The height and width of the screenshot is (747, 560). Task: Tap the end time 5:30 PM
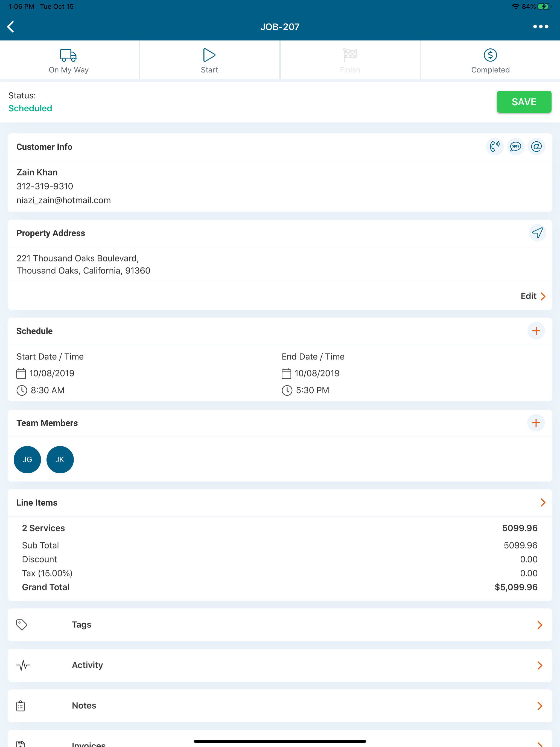pos(313,390)
